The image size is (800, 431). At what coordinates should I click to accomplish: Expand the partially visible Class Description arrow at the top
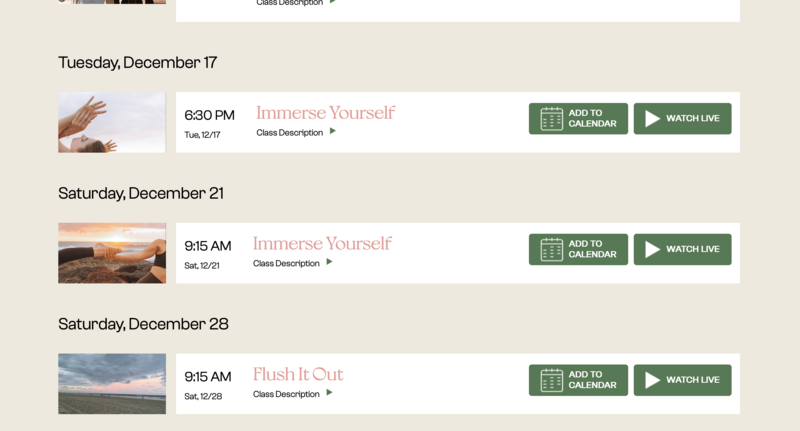333,2
